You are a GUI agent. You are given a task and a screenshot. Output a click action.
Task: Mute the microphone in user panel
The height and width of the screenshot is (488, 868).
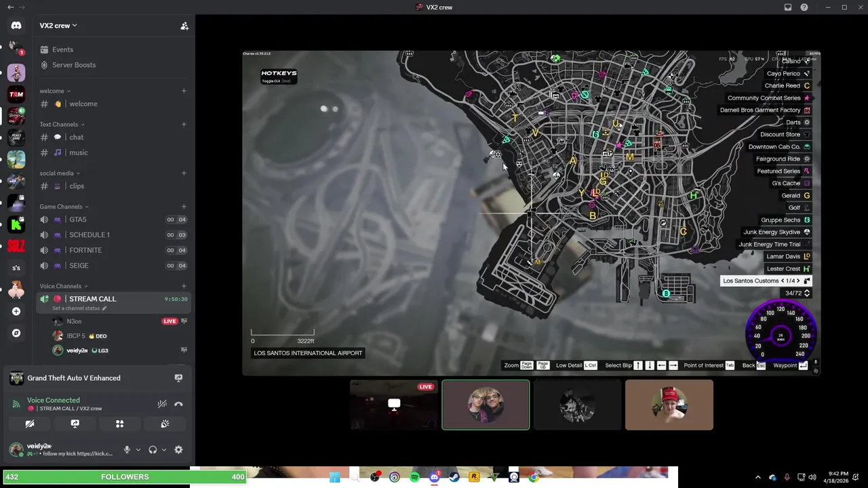(x=127, y=449)
